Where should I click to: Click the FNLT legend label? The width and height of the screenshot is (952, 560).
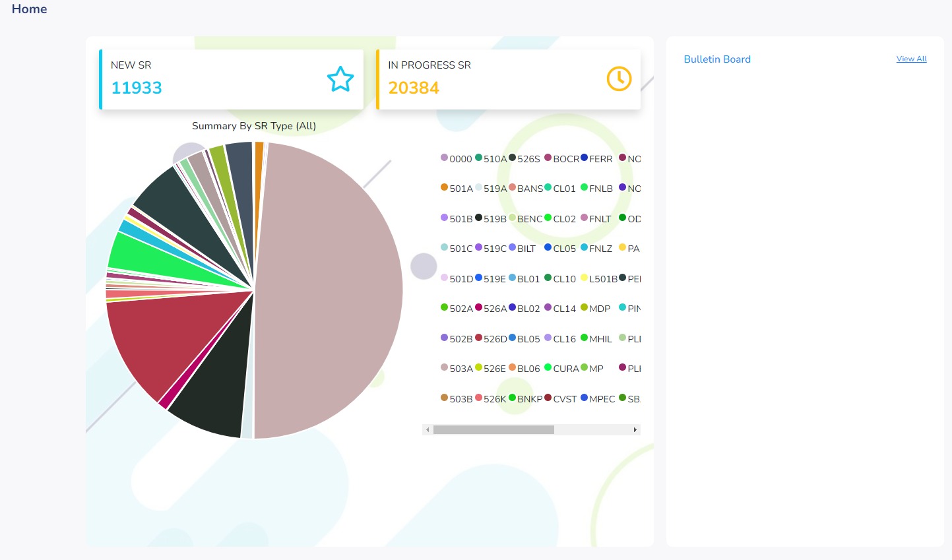click(600, 219)
